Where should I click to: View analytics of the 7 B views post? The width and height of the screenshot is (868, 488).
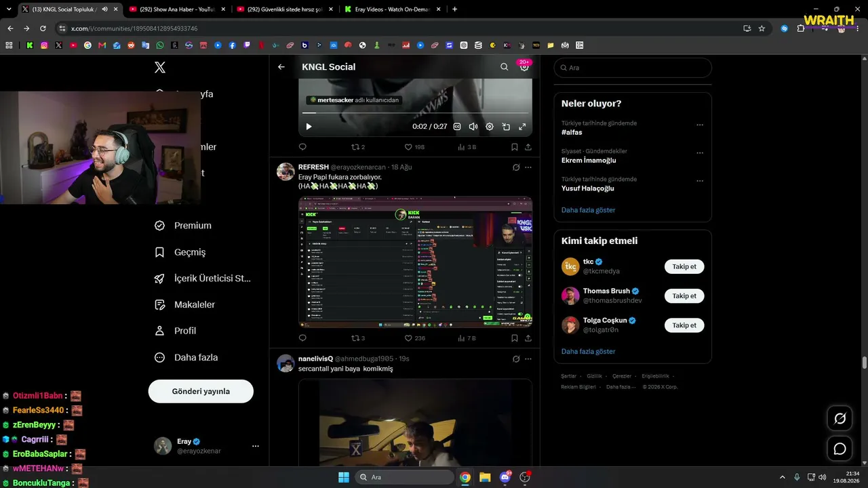click(467, 338)
